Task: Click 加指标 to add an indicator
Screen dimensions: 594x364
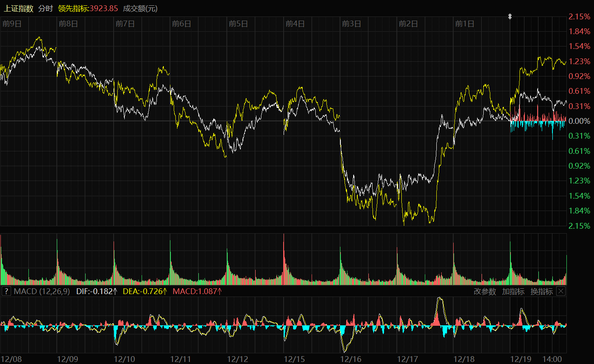Action: coord(513,292)
